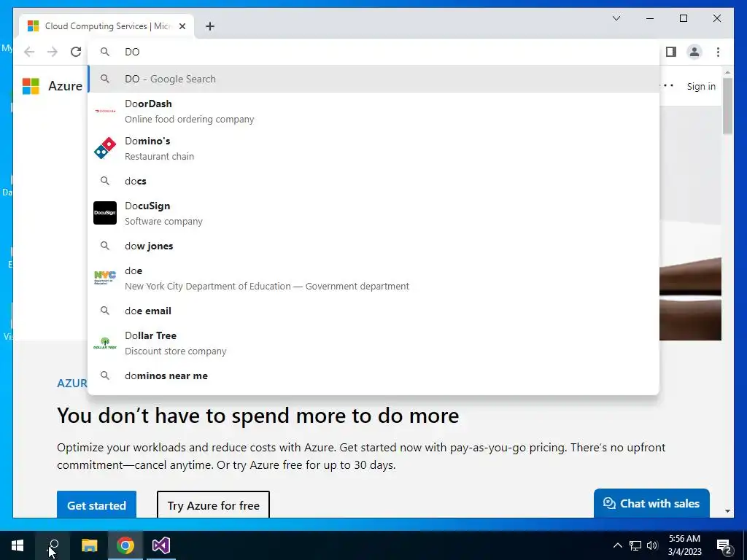Select the DO - Google Search suggestion
This screenshot has height=560, width=747.
pyautogui.click(x=373, y=79)
